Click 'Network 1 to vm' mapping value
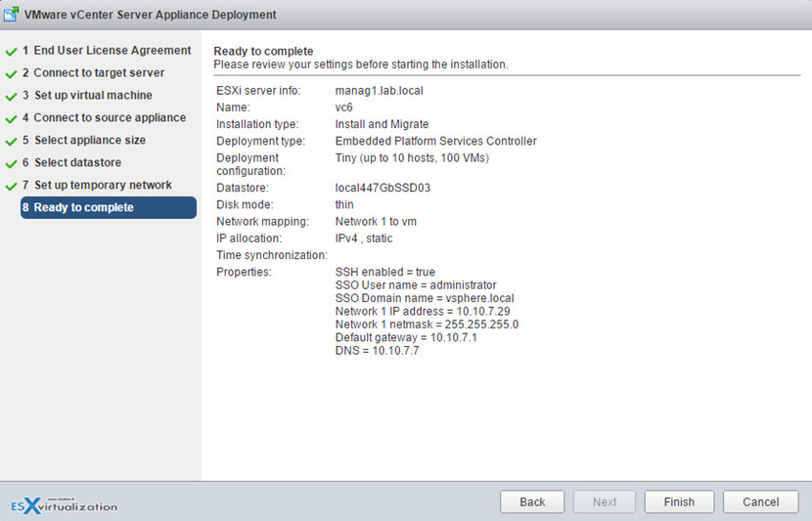The height and width of the screenshot is (521, 812). tap(376, 222)
